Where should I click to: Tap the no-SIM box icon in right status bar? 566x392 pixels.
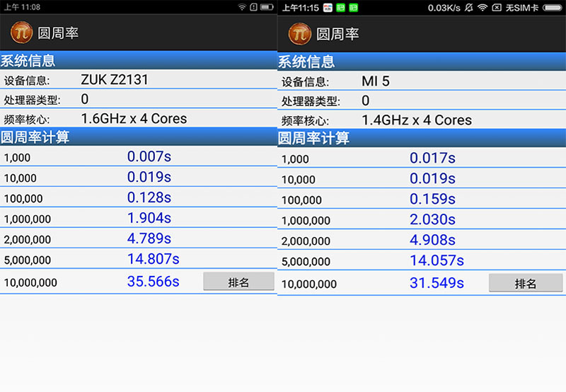tap(497, 8)
